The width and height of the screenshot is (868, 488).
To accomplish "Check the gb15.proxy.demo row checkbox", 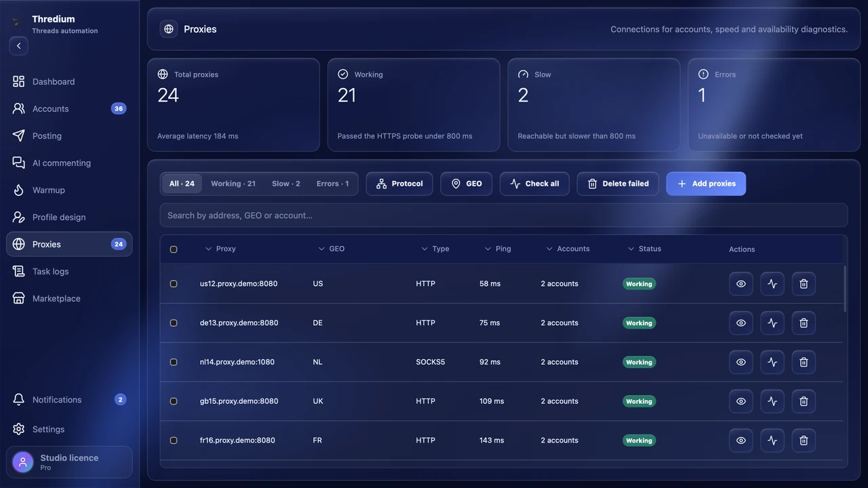I will point(174,401).
